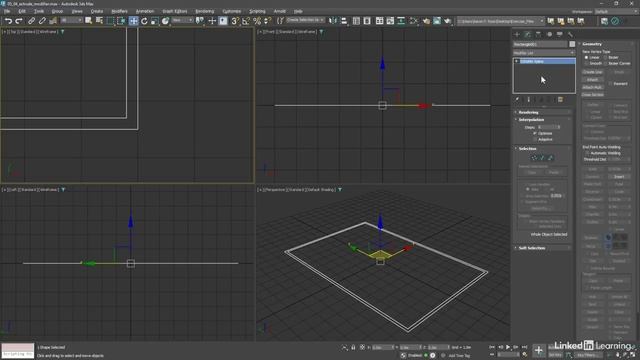Viewport: 640px width, 360px height.
Task: Select Linear vertex type radio
Action: click(587, 58)
